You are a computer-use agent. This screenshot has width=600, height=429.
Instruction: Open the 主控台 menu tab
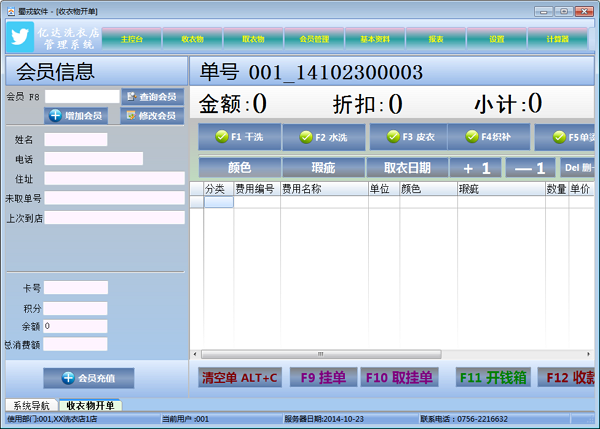tap(132, 39)
